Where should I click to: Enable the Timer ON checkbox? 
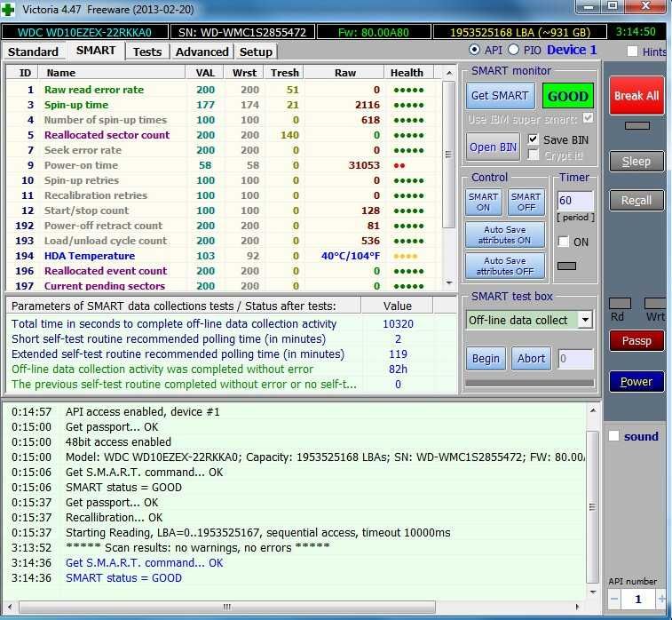[563, 242]
